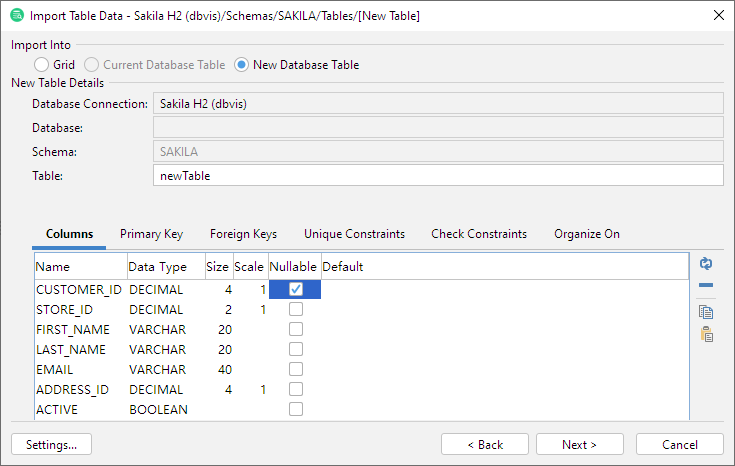The image size is (735, 466).
Task: Click the DbVisualizer icon in title bar
Action: tap(17, 16)
